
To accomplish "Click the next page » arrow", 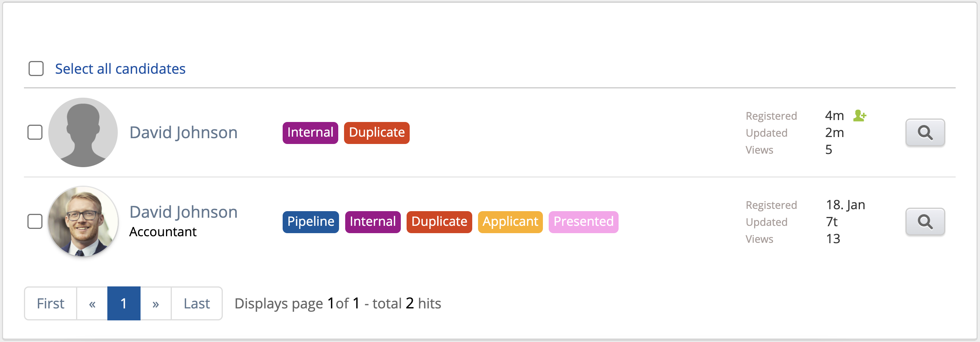I will tap(156, 303).
